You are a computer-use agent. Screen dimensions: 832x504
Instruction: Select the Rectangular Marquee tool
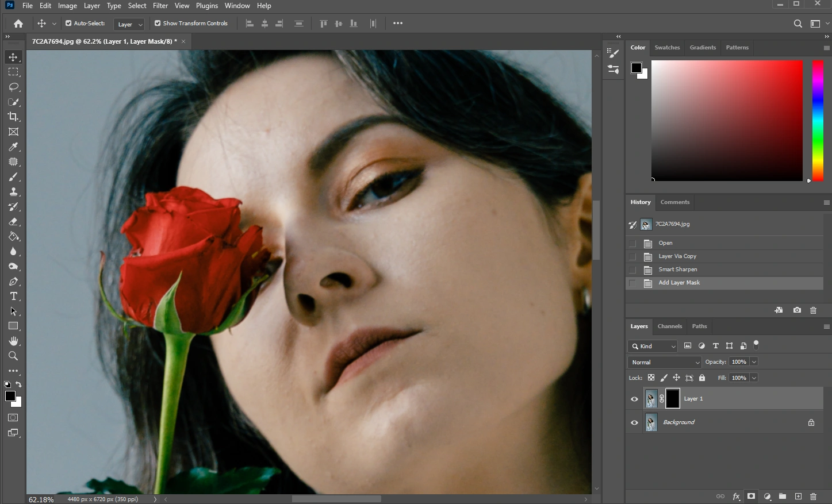point(13,72)
